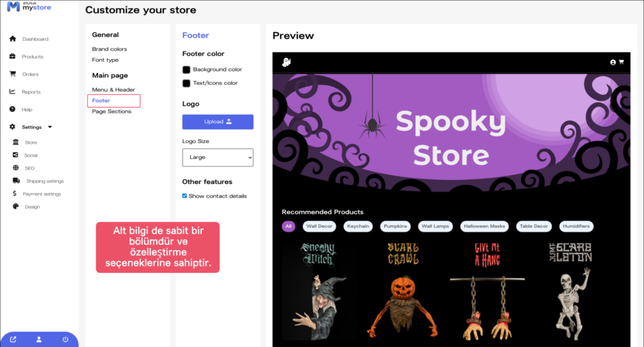The height and width of the screenshot is (347, 644).
Task: Click the Upload logo button
Action: [218, 121]
